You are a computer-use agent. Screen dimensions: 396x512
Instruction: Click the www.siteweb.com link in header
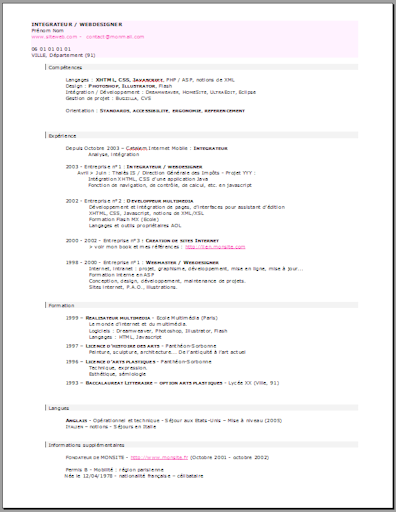tap(54, 37)
